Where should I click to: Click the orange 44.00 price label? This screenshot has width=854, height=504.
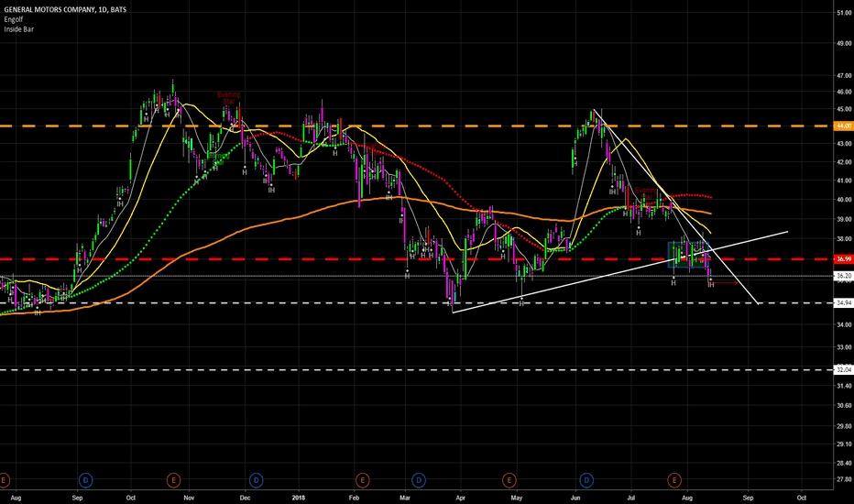click(844, 126)
